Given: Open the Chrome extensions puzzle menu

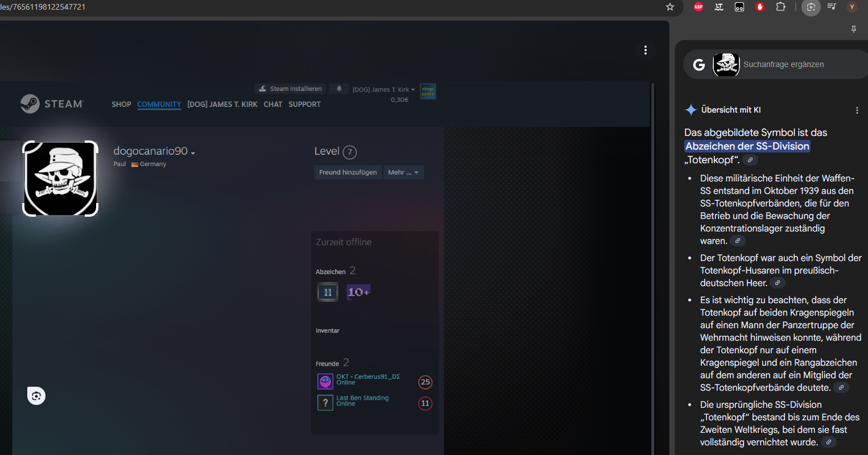Looking at the screenshot, I should tap(780, 7).
